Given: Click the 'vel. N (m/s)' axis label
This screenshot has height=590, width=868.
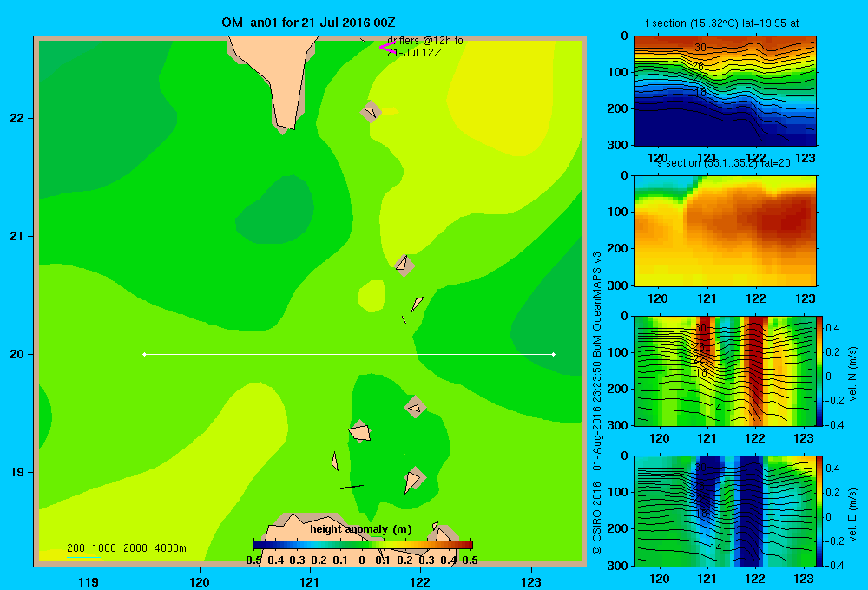Looking at the screenshot, I should (x=852, y=374).
